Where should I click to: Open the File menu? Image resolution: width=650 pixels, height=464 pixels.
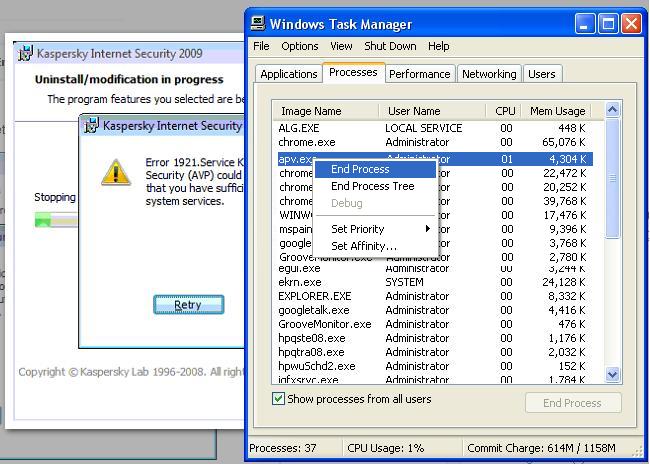tap(261, 46)
